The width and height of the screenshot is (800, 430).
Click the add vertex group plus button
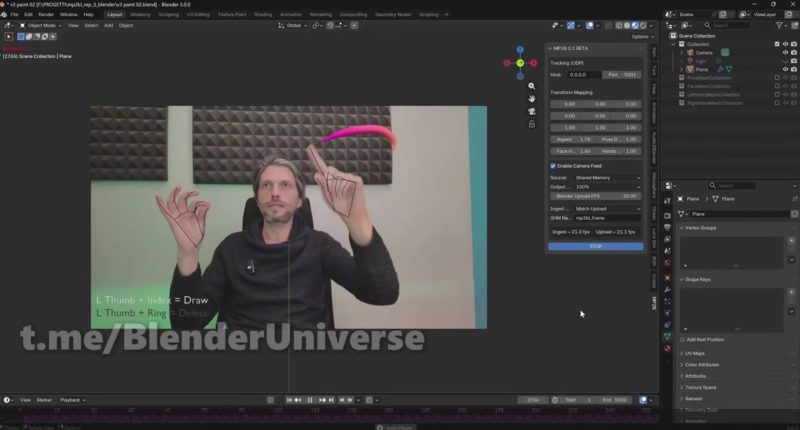coord(792,241)
